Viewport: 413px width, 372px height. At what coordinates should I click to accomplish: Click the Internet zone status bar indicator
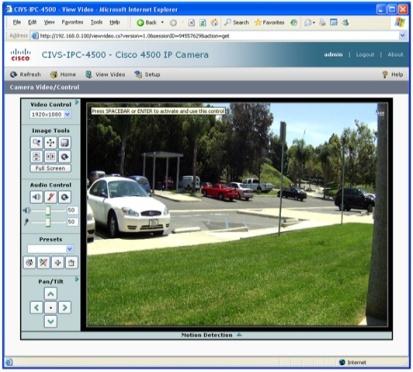click(353, 362)
